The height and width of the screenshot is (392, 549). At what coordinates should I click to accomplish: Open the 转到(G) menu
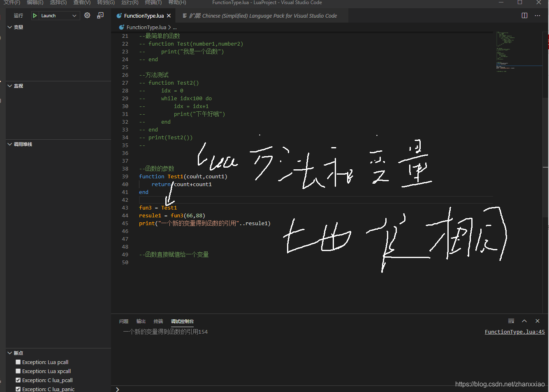click(x=106, y=2)
